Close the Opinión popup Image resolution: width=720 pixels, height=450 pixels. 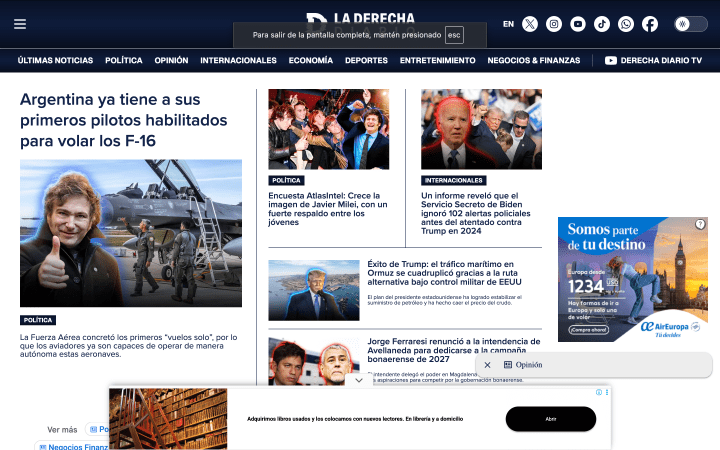point(488,365)
